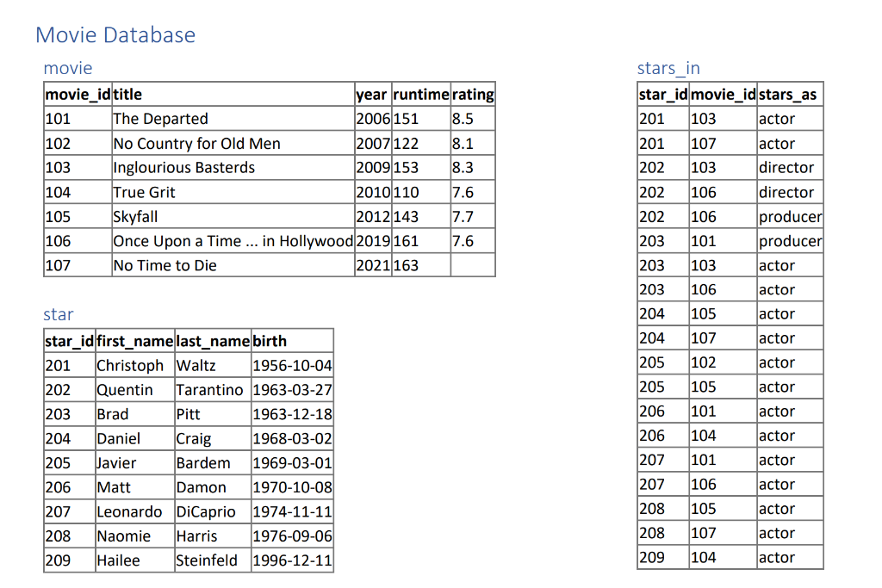882x588 pixels.
Task: Select the star table label
Action: [58, 314]
